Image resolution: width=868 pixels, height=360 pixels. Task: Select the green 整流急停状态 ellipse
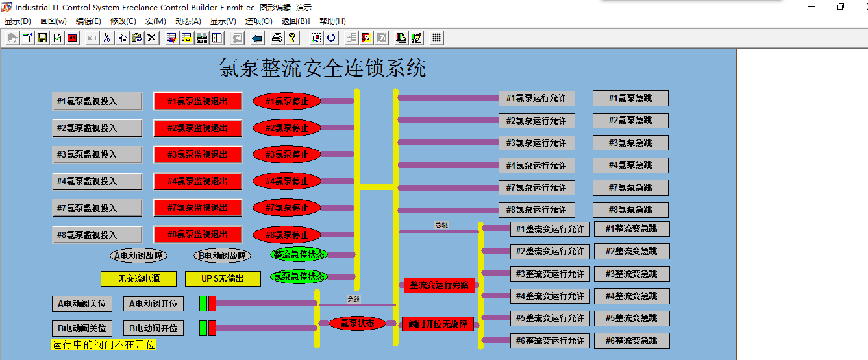299,254
